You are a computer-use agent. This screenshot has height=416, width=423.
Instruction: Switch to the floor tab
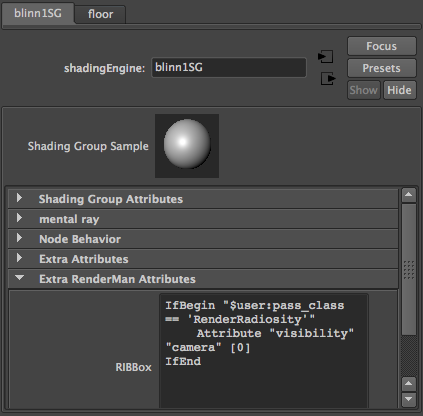point(100,14)
